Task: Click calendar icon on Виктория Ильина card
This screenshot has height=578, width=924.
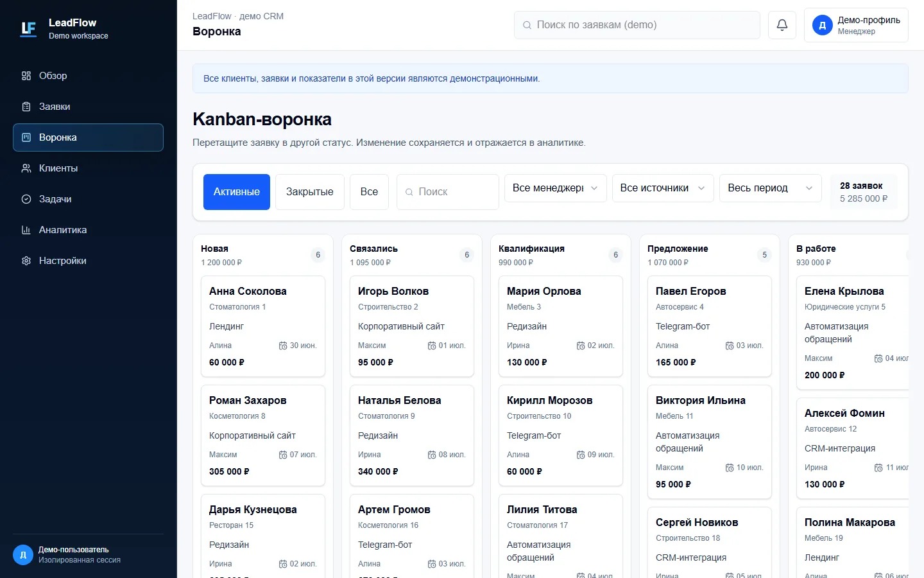Action: click(x=730, y=468)
